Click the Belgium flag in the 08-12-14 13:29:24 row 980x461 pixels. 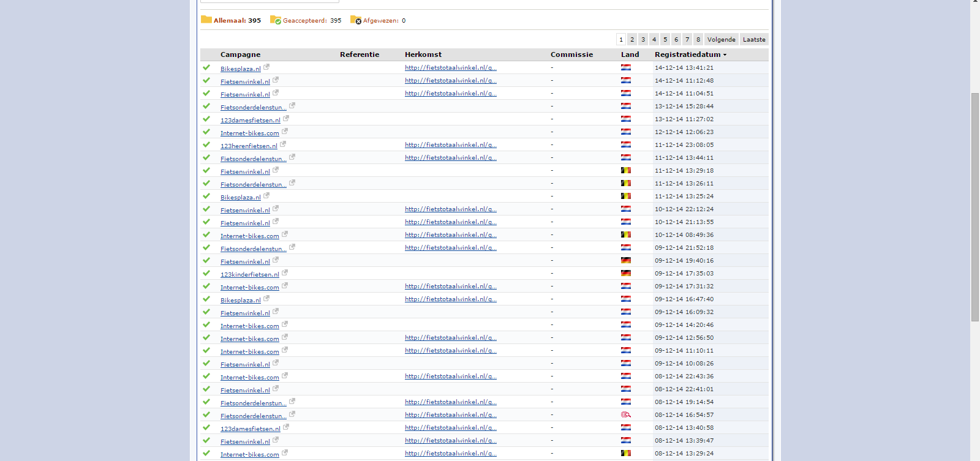pos(626,454)
